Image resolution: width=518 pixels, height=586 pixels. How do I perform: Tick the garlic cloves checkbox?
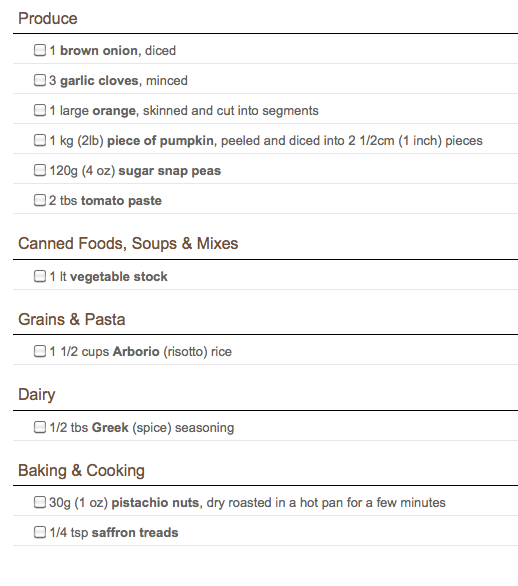coord(40,80)
